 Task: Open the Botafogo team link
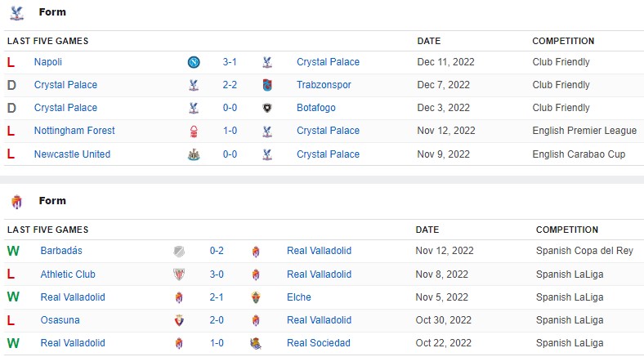point(315,108)
